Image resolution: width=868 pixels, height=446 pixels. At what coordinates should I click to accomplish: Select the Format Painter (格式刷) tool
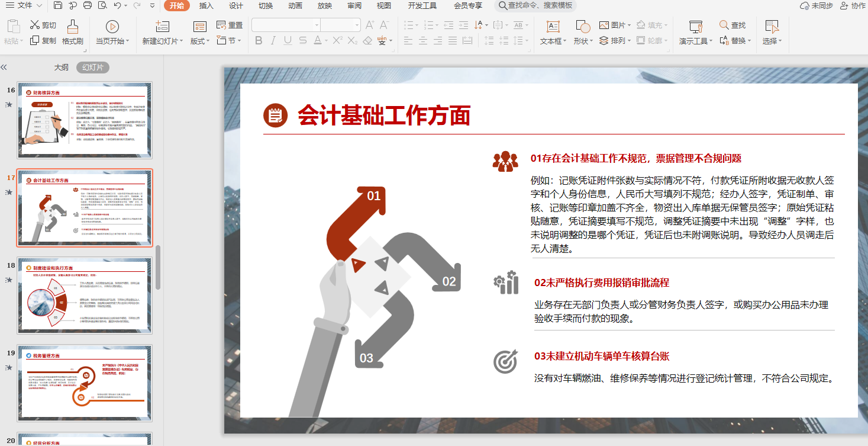pyautogui.click(x=73, y=33)
